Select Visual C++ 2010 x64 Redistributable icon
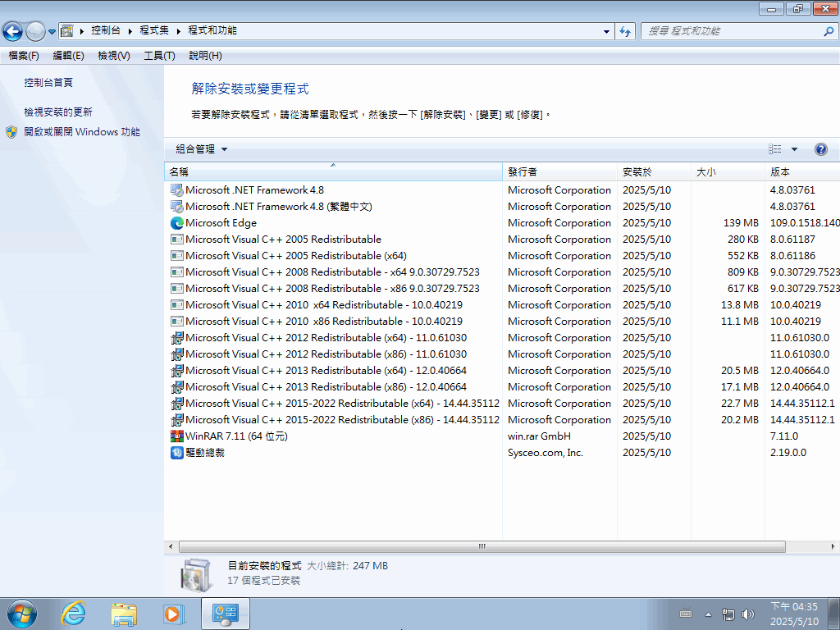The height and width of the screenshot is (630, 840). pyautogui.click(x=177, y=305)
